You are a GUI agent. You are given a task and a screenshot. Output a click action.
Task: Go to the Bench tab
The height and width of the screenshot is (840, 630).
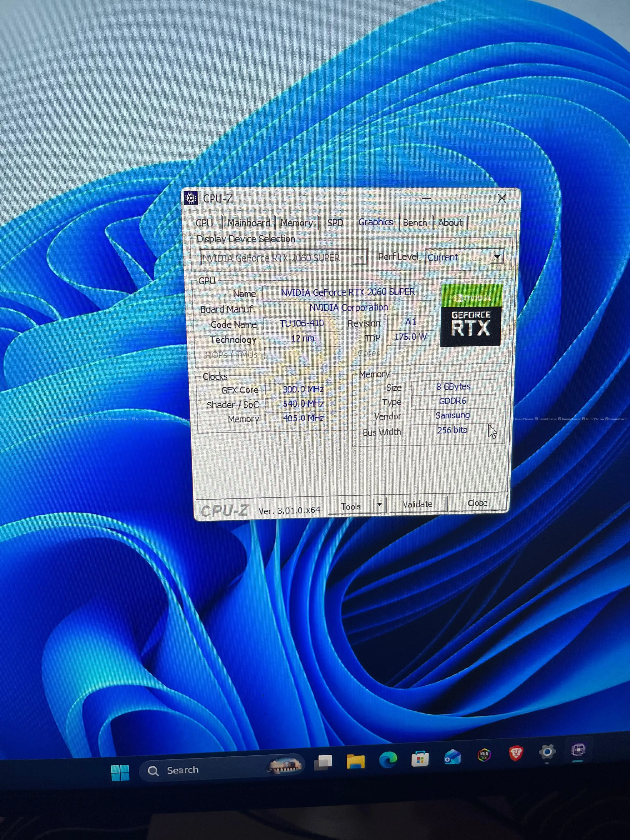(x=415, y=222)
